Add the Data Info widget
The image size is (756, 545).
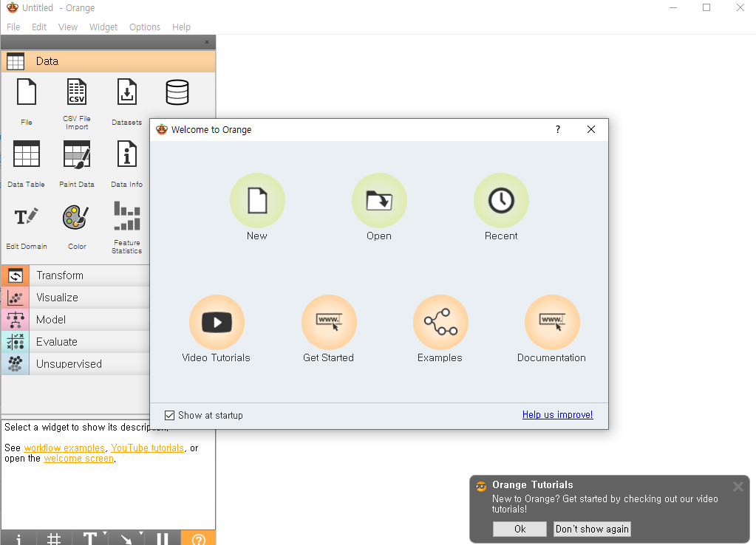(x=127, y=163)
